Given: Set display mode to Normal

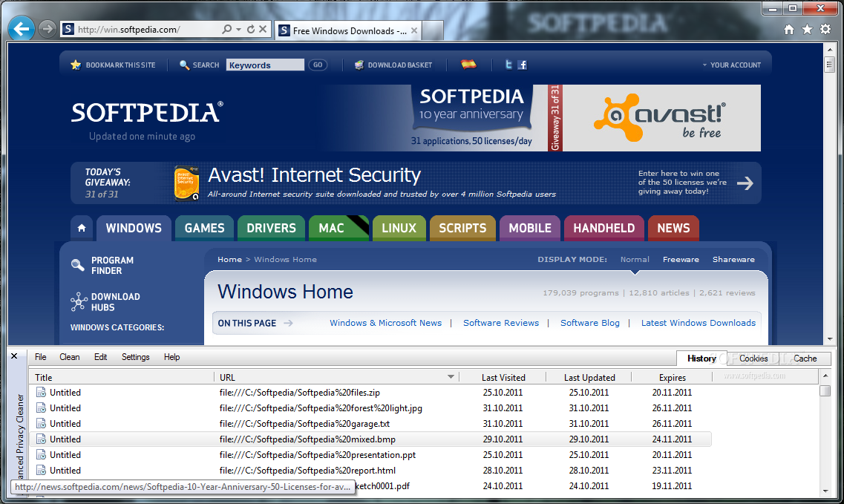Looking at the screenshot, I should (635, 259).
